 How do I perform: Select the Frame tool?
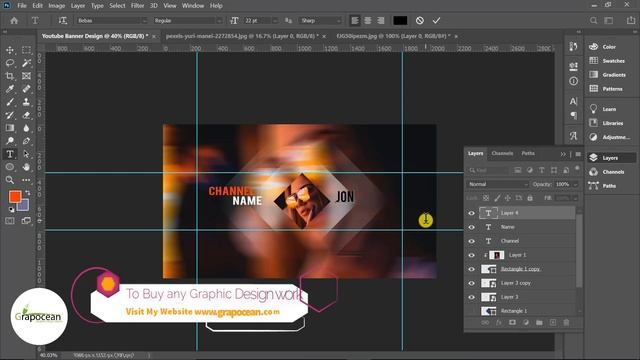26,76
